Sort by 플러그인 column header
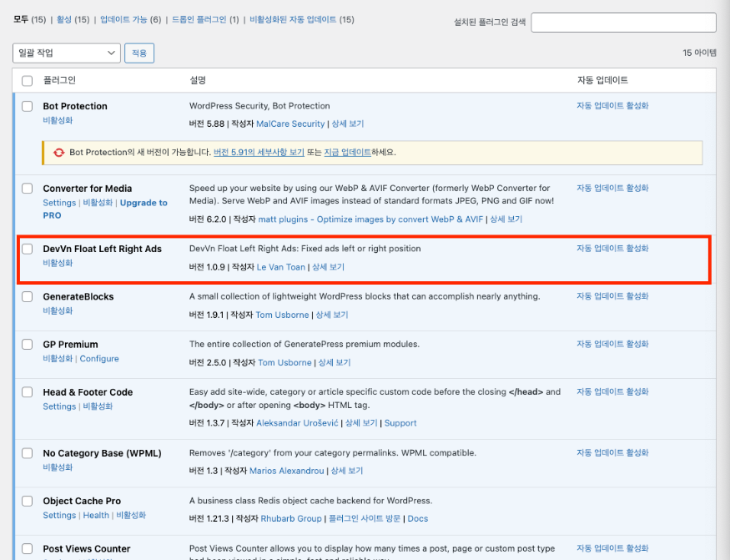Screen dimensions: 730x560 pyautogui.click(x=59, y=81)
